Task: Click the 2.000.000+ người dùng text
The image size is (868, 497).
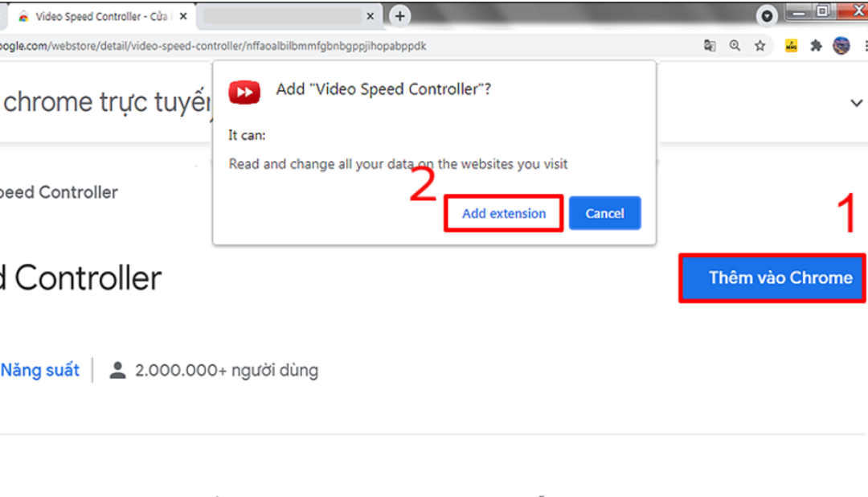Action: coord(227,370)
